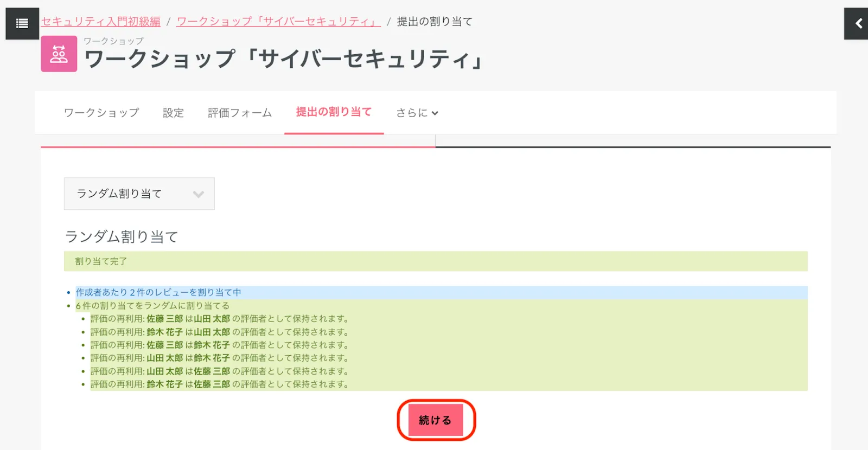Image resolution: width=868 pixels, height=450 pixels.
Task: Expand the さらに more menu
Action: (417, 113)
